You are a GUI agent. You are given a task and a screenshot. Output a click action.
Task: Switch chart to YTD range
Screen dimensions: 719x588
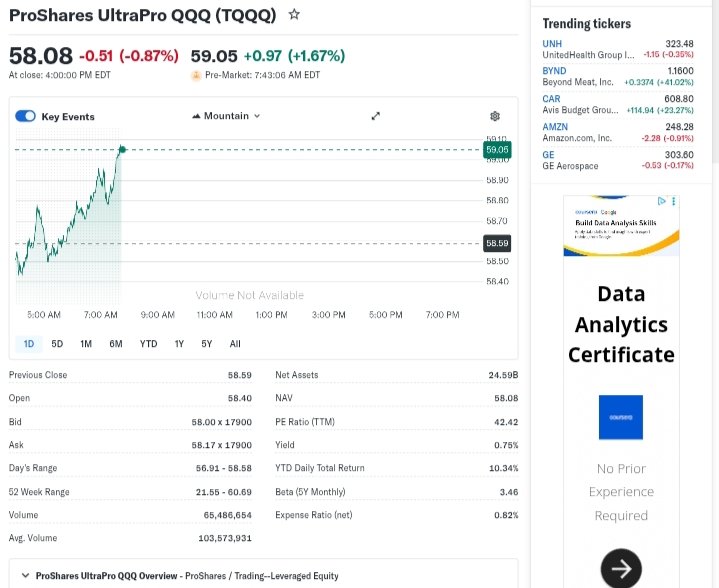[x=148, y=344]
